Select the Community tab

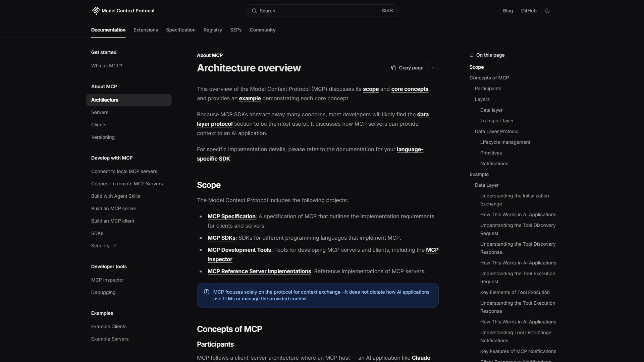(x=262, y=30)
